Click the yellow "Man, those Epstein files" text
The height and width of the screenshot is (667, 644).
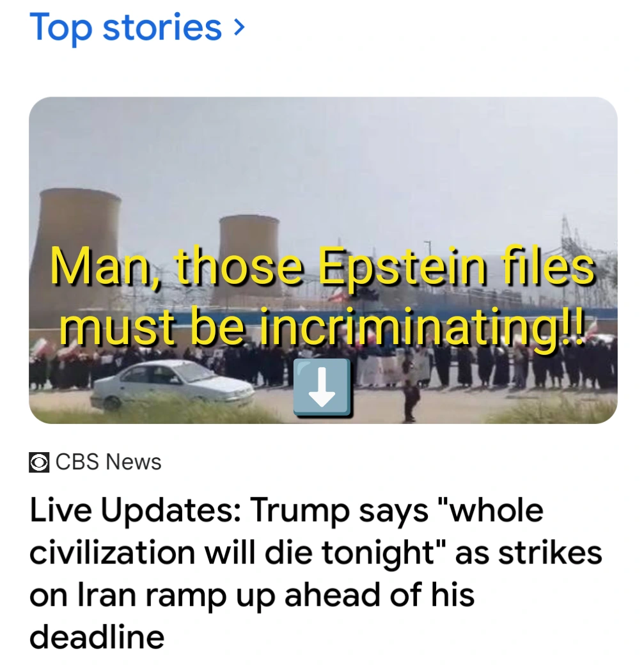(322, 267)
